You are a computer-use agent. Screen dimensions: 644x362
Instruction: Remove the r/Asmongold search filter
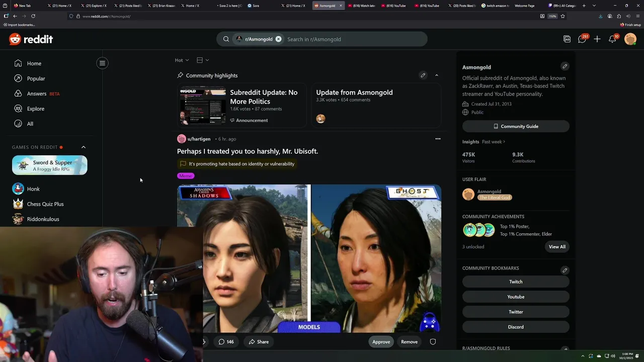click(x=278, y=39)
